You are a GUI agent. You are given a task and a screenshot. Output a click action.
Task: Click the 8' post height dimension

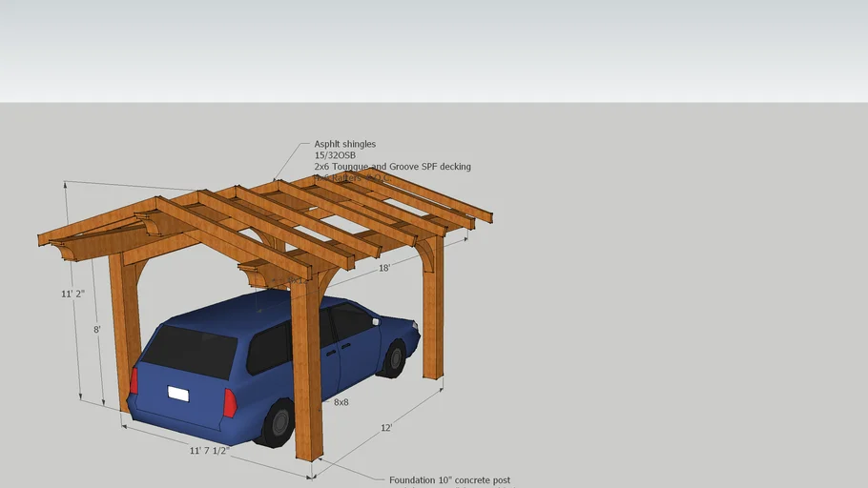[96, 329]
